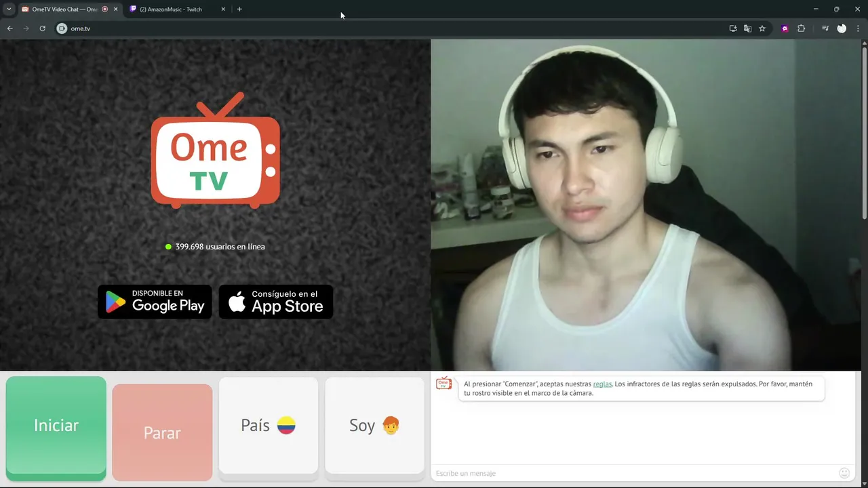This screenshot has height=488, width=868.
Task: View site information for ome.tv
Action: click(62, 28)
